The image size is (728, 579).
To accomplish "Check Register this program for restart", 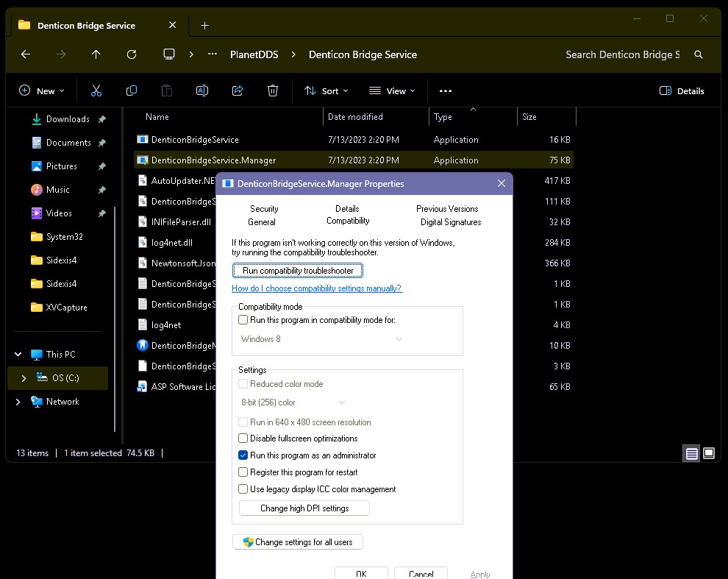I will coord(243,472).
